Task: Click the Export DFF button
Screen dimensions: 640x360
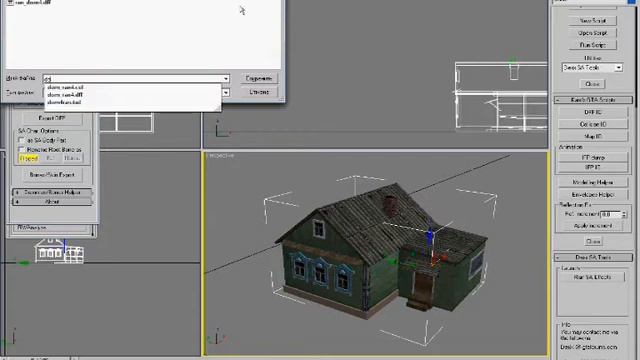Action: [52, 118]
